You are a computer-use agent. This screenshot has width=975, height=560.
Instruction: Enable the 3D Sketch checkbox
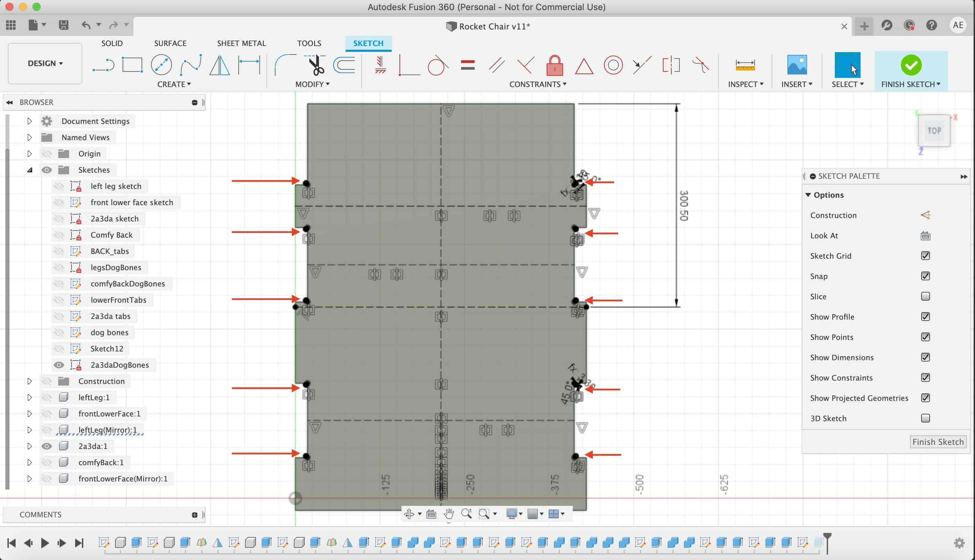pos(925,418)
